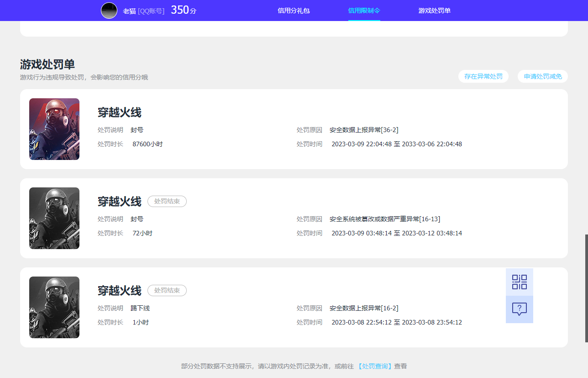The image size is (588, 378).
Task: Click the 存在异常处罚 button
Action: pyautogui.click(x=483, y=77)
